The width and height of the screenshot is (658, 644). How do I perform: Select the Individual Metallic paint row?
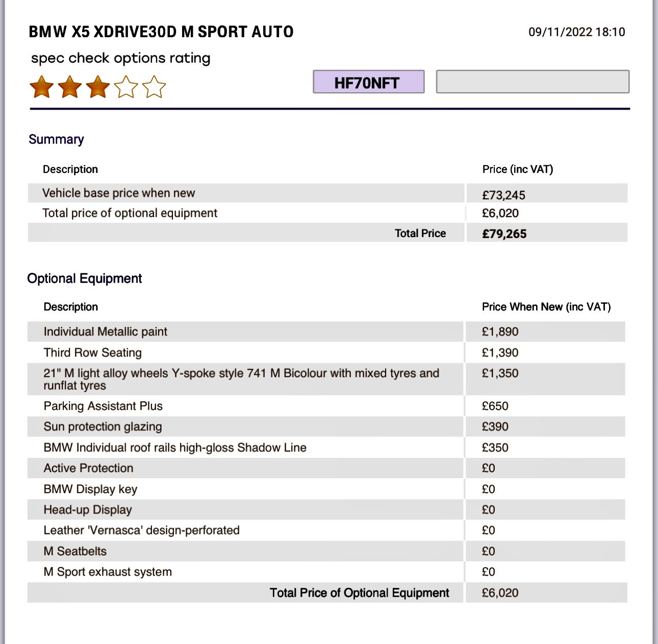[106, 332]
